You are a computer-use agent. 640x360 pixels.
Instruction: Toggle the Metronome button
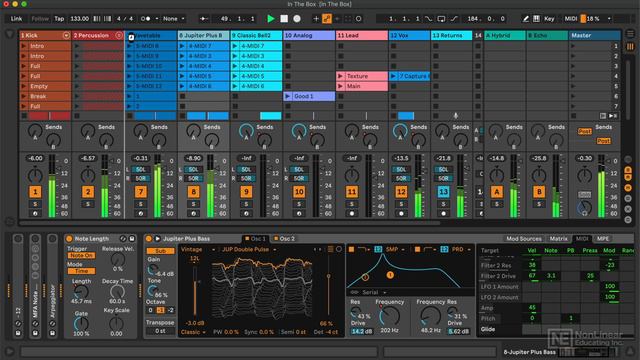pyautogui.click(x=145, y=19)
